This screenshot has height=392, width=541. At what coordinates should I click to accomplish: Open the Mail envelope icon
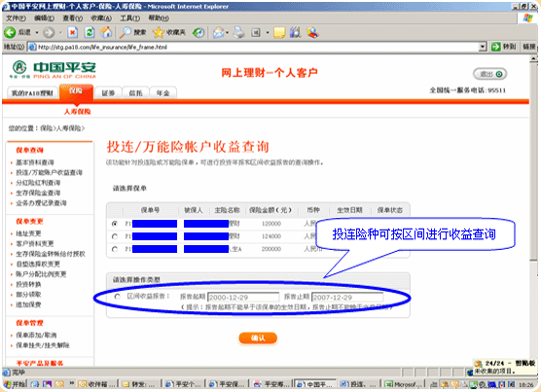tap(218, 33)
